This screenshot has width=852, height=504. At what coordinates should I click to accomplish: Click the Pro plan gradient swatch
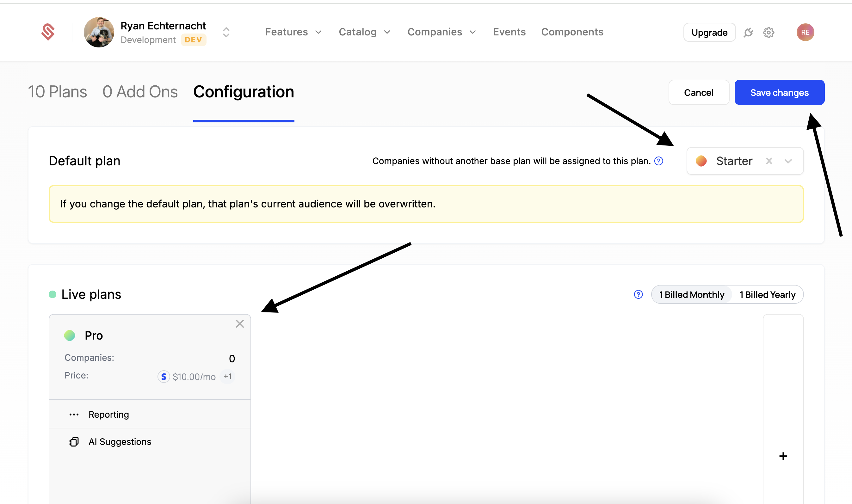pyautogui.click(x=70, y=335)
